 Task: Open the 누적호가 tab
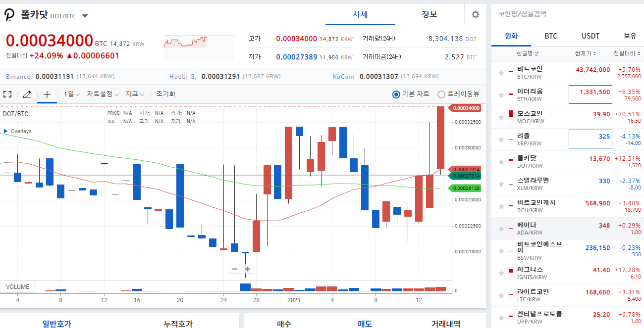(x=178, y=324)
